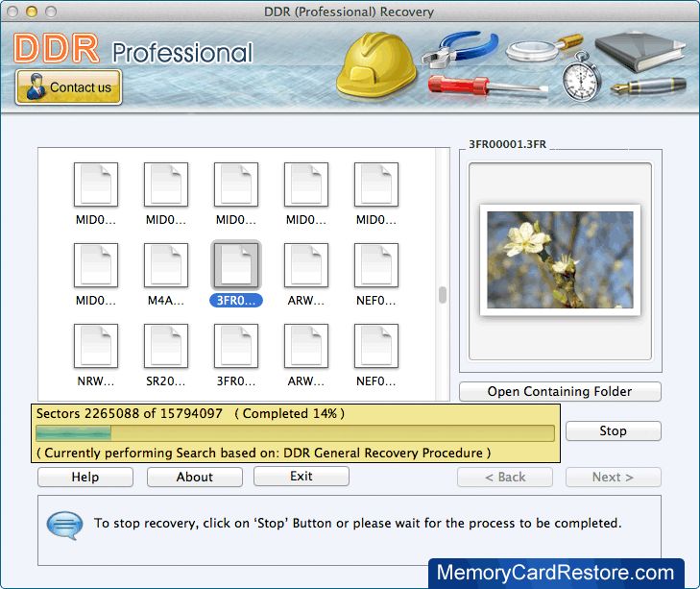Go Back to the previous step

[x=505, y=477]
